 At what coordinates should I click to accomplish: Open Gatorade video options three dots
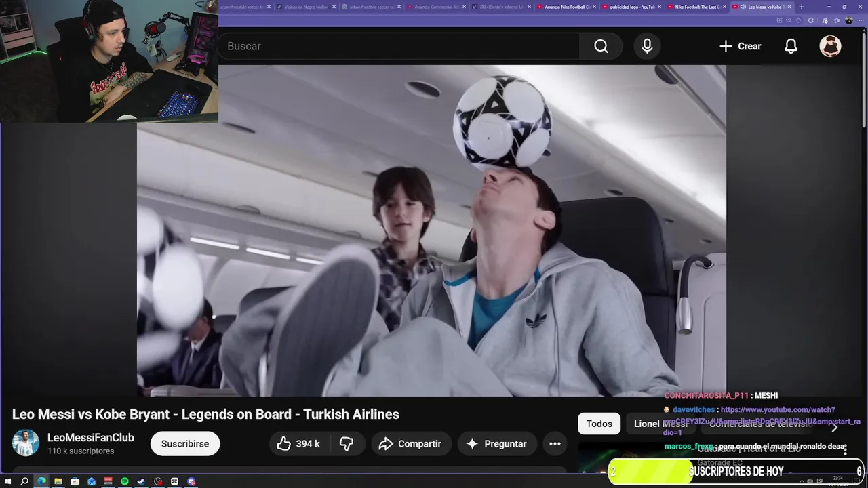coord(845,451)
